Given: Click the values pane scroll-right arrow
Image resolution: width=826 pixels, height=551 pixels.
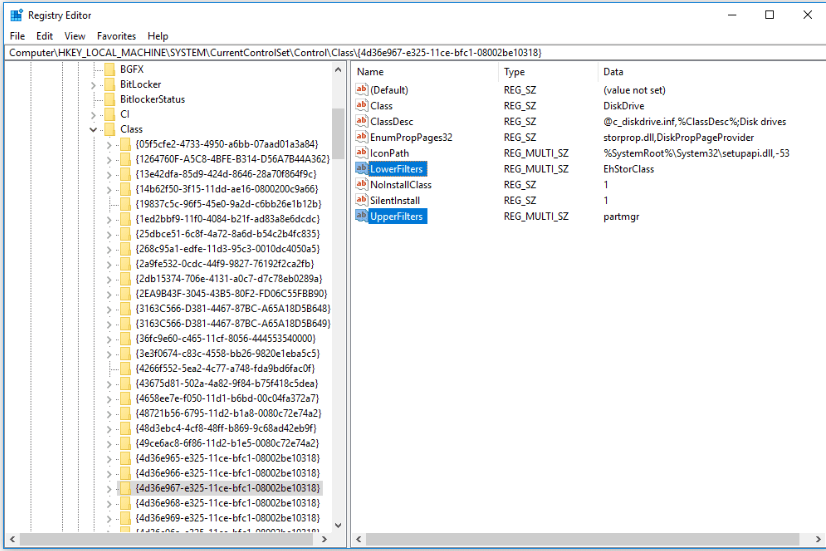Looking at the screenshot, I should (x=818, y=539).
